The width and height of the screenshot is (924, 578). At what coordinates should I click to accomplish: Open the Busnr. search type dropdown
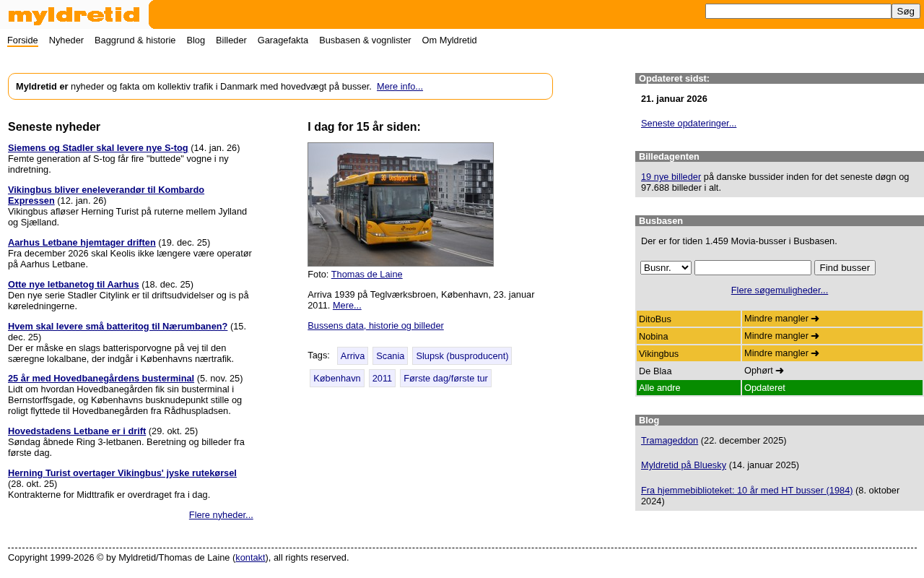point(666,268)
